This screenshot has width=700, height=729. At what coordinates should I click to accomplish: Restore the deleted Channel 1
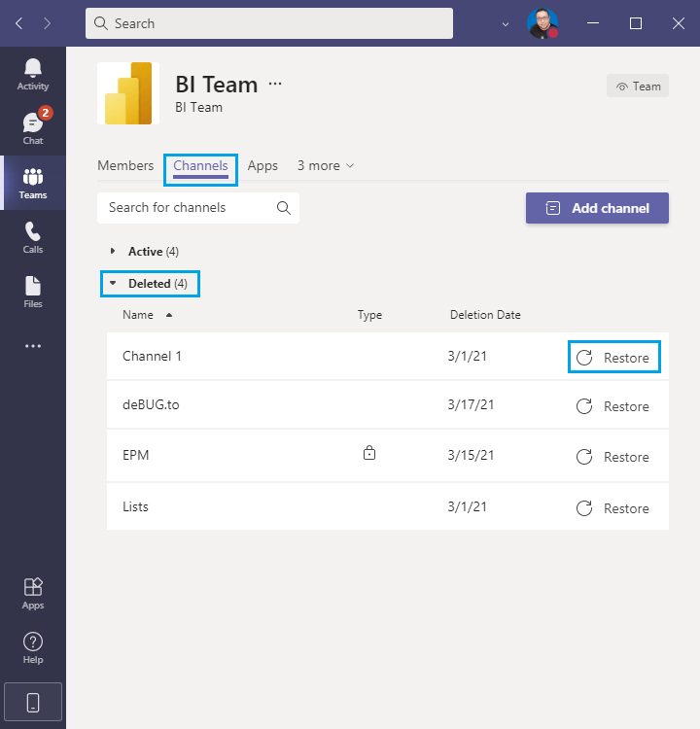pyautogui.click(x=613, y=358)
